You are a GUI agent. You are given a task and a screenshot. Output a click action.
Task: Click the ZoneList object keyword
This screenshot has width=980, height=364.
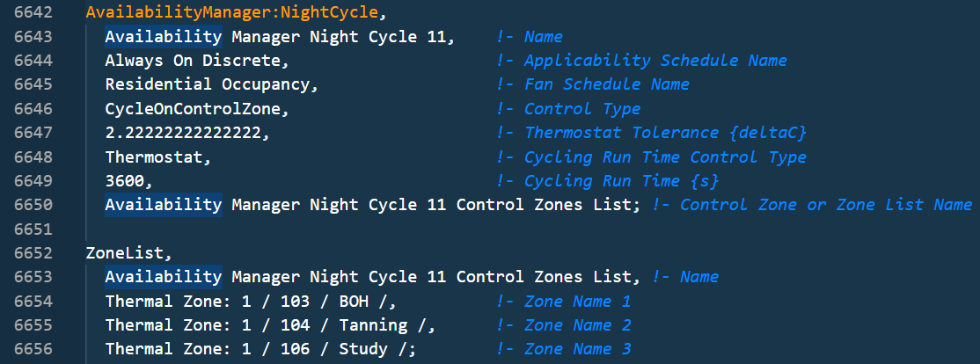tap(128, 253)
